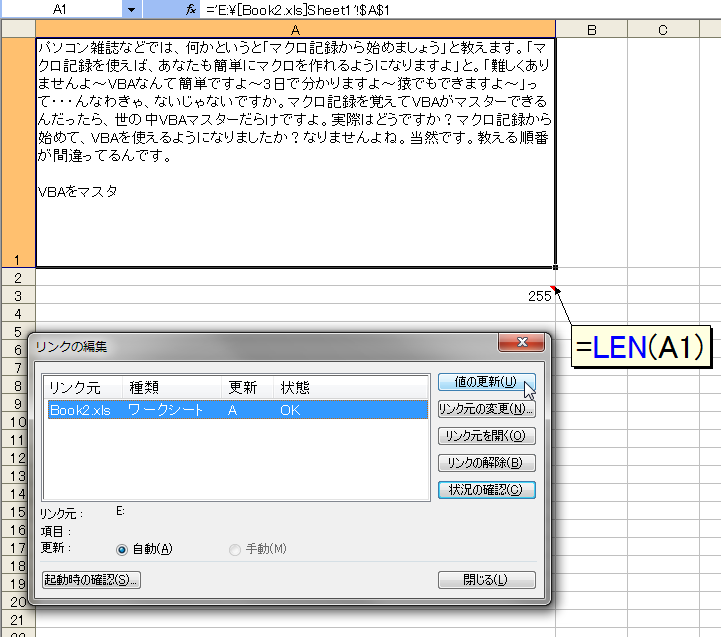The image size is (721, 637).
Task: Click the 状態 column header in list
Action: (x=295, y=387)
